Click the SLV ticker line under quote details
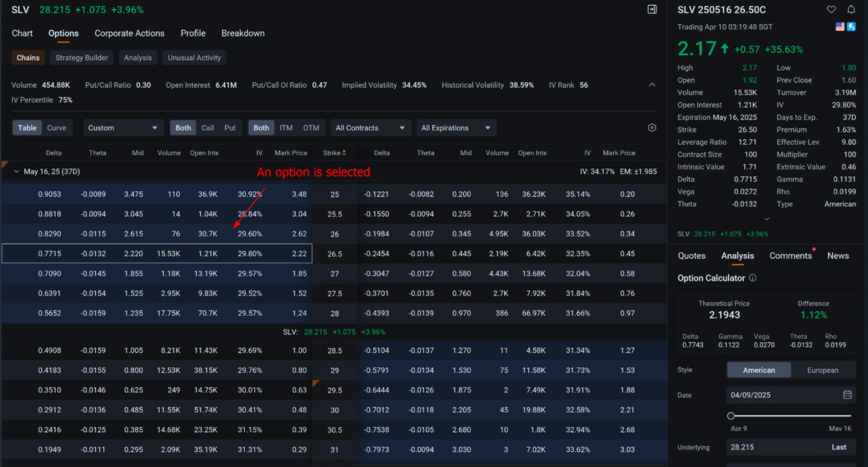 click(723, 234)
